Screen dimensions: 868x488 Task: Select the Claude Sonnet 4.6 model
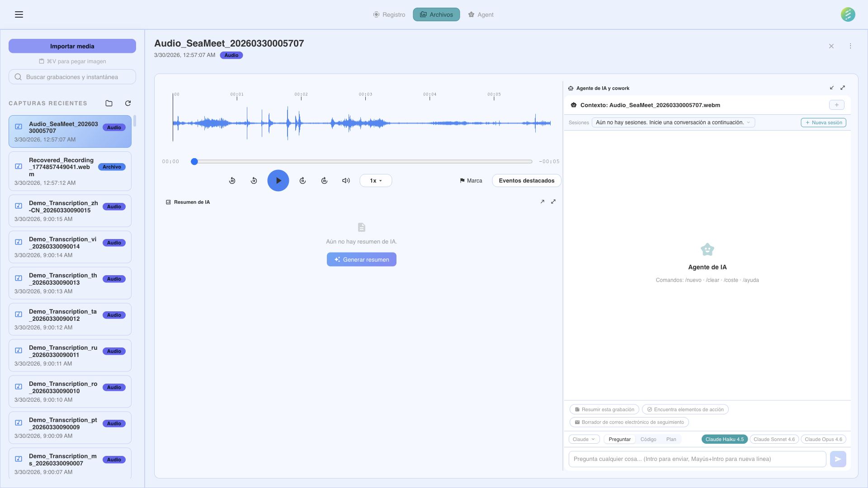(774, 439)
